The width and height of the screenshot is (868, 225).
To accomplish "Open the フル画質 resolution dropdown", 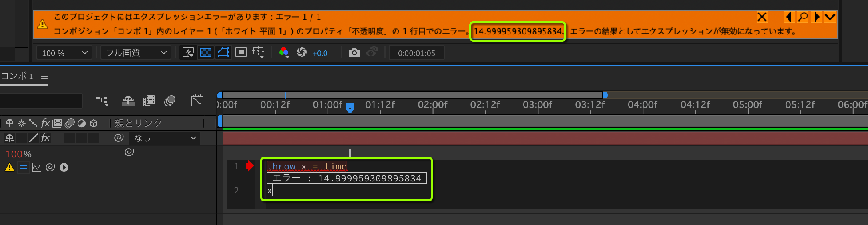I will (136, 53).
